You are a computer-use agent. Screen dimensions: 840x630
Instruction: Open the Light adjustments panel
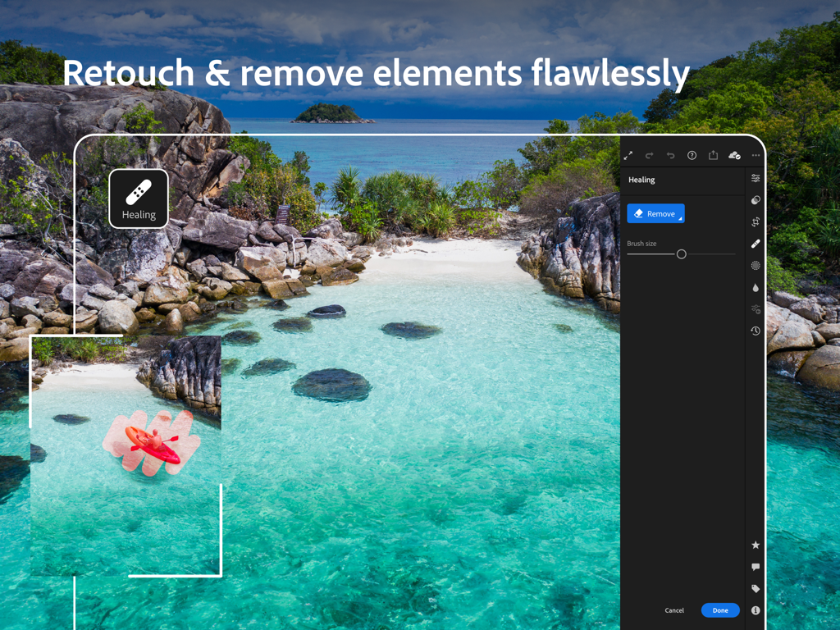click(755, 178)
